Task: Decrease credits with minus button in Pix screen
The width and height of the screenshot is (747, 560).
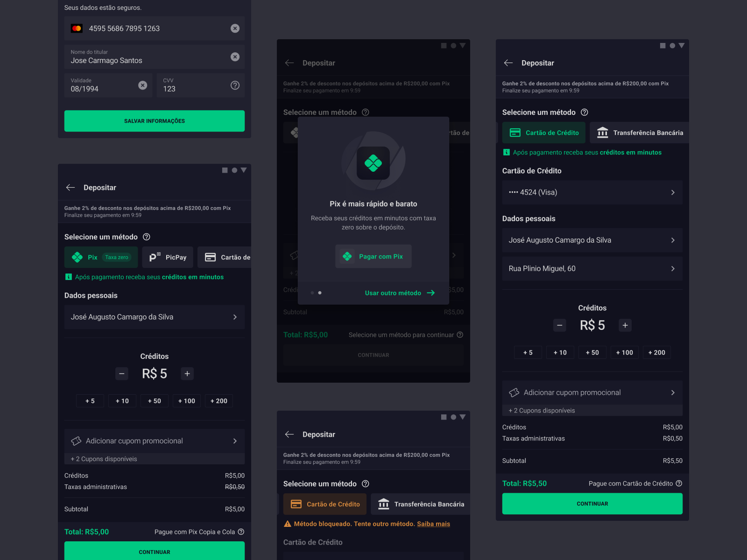Action: click(x=122, y=374)
